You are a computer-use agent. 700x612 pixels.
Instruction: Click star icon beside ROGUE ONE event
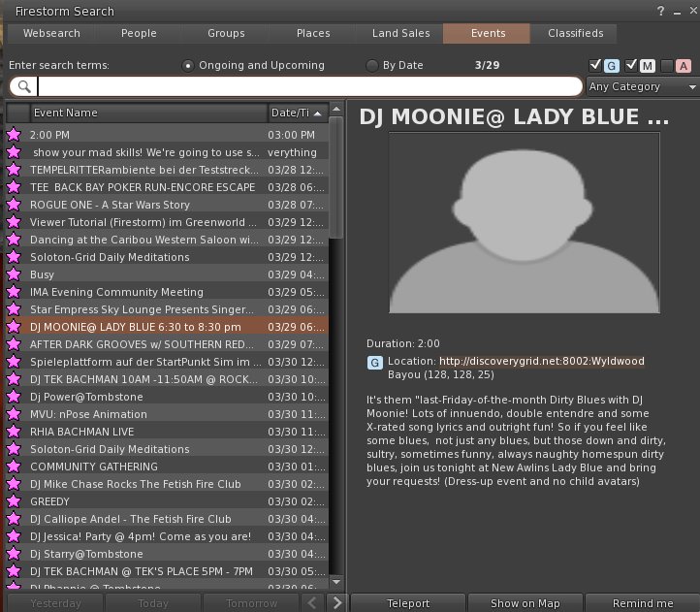pos(14,206)
